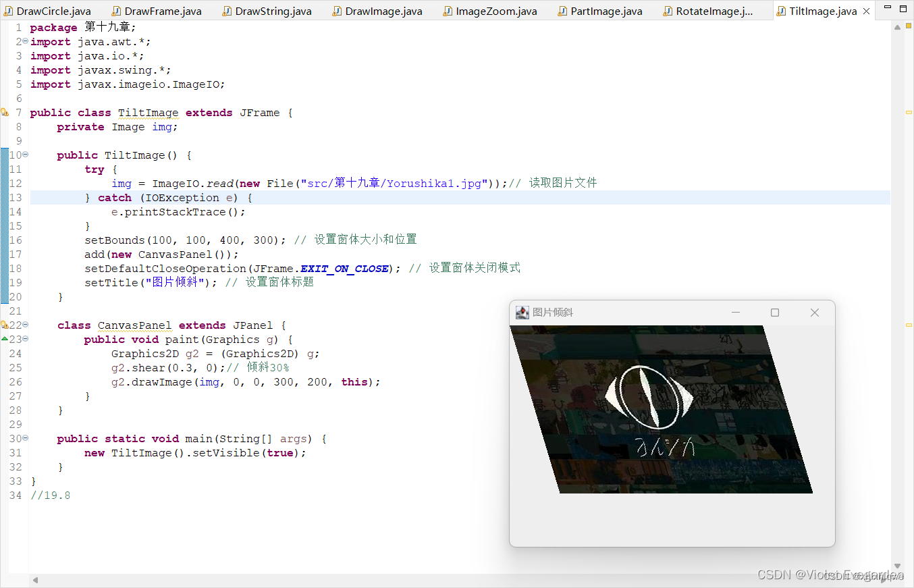Image resolution: width=914 pixels, height=588 pixels.
Task: Close the 图片倾斜 window
Action: (x=815, y=313)
